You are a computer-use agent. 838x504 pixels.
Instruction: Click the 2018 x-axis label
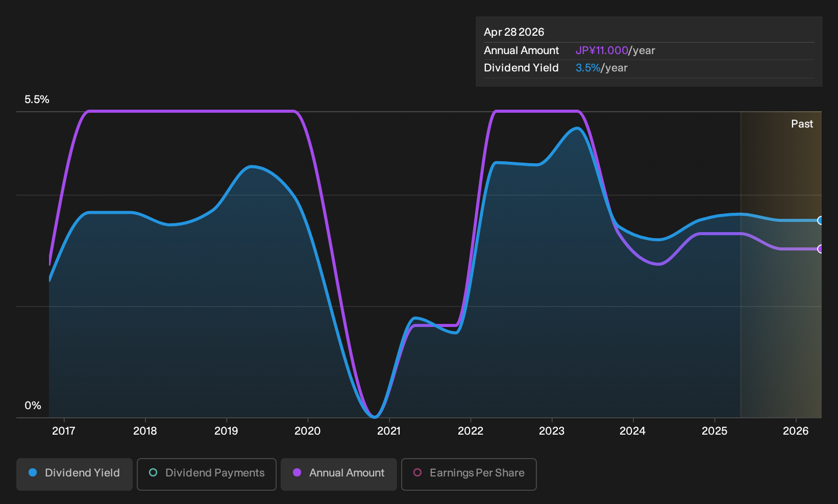[145, 431]
